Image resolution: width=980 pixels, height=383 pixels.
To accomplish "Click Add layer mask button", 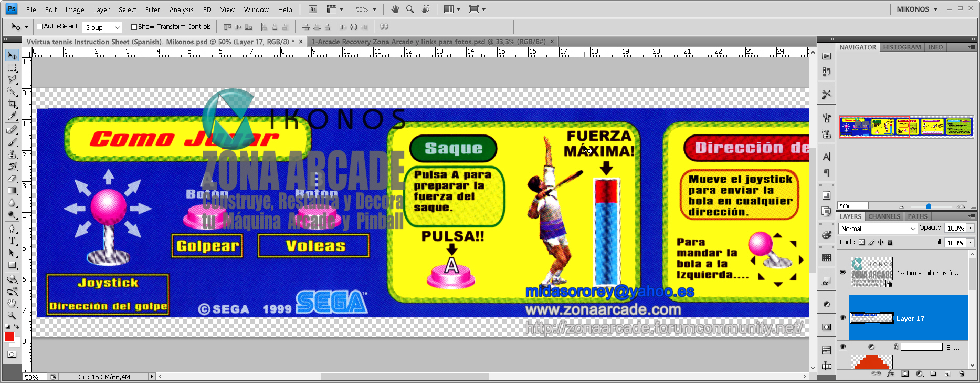I will tap(905, 374).
